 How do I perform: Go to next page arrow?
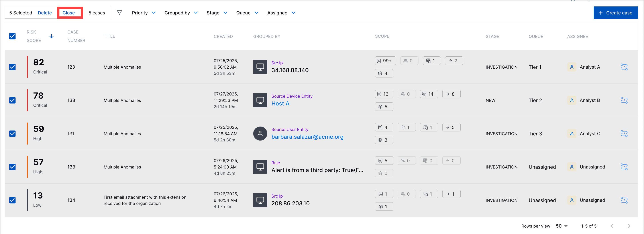(x=628, y=226)
